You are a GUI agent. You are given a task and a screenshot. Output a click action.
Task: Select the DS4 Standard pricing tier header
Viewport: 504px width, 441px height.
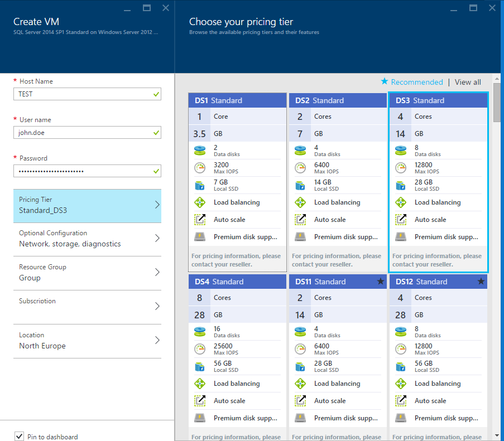click(237, 282)
